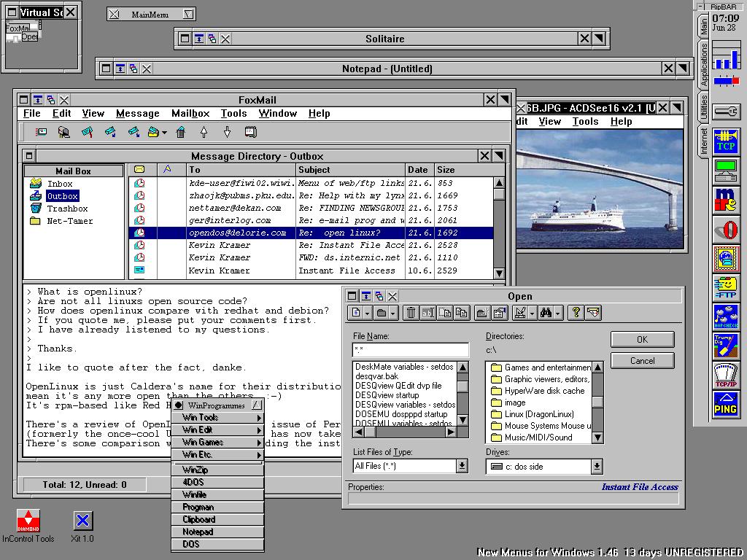The image size is (747, 560).
Task: Click the yellow question mark help icon
Action: (576, 313)
